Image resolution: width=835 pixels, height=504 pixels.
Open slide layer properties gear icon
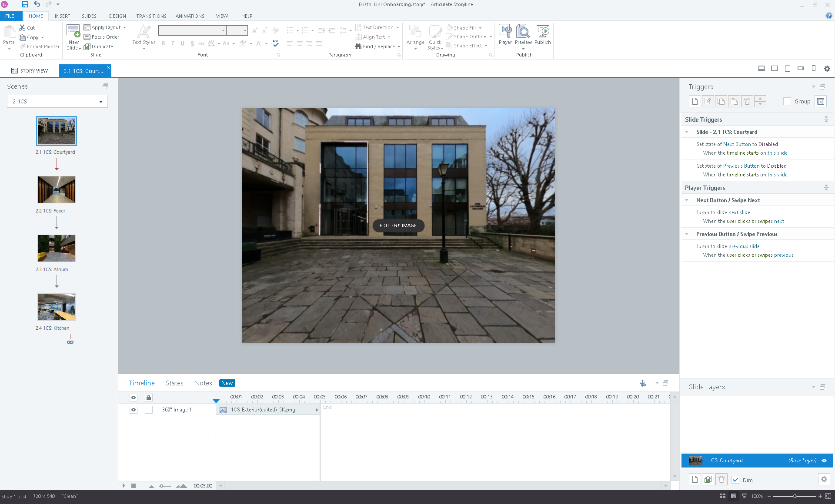(824, 479)
